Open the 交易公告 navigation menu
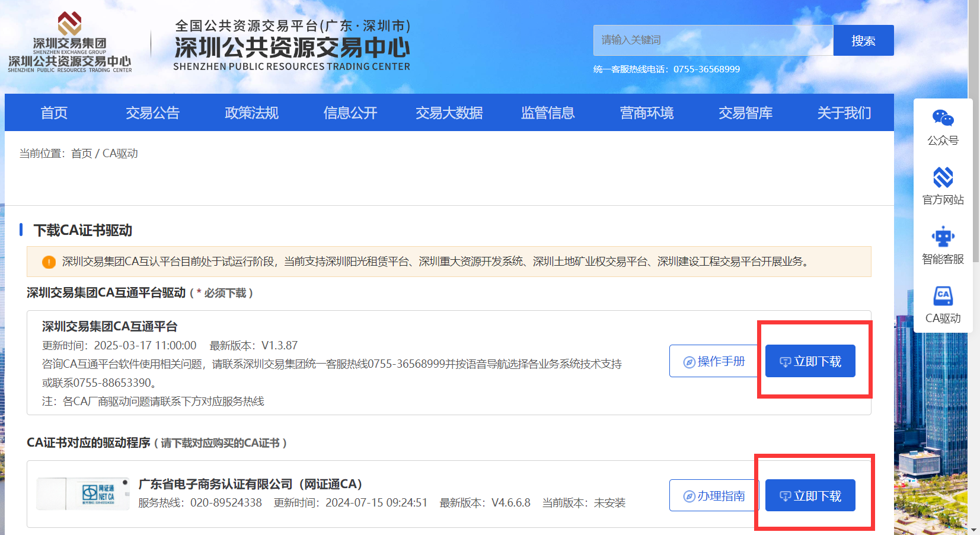Viewport: 980px width, 535px height. [152, 113]
